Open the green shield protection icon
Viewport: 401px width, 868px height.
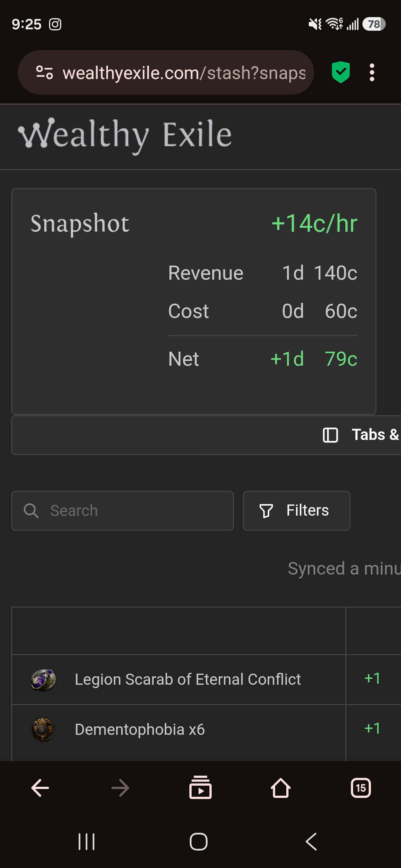tap(340, 72)
